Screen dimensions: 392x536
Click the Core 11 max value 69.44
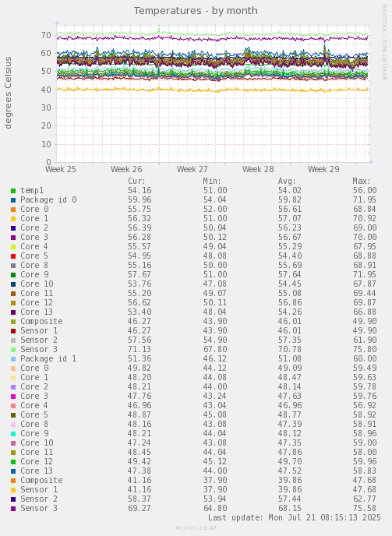365,293
